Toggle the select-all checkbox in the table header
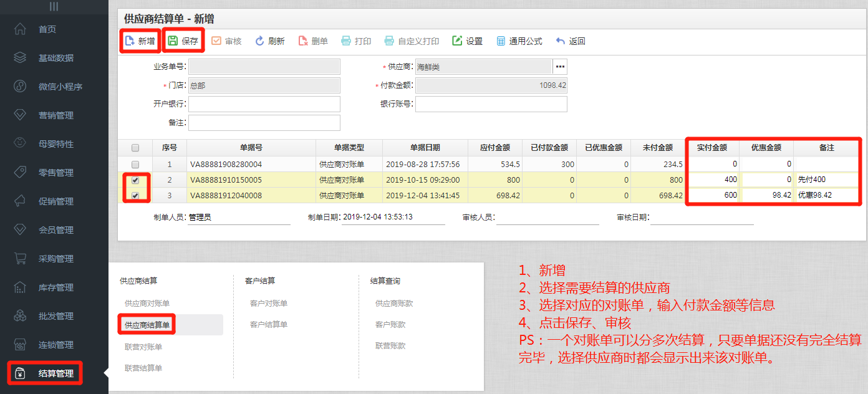This screenshot has height=394, width=868. point(135,148)
